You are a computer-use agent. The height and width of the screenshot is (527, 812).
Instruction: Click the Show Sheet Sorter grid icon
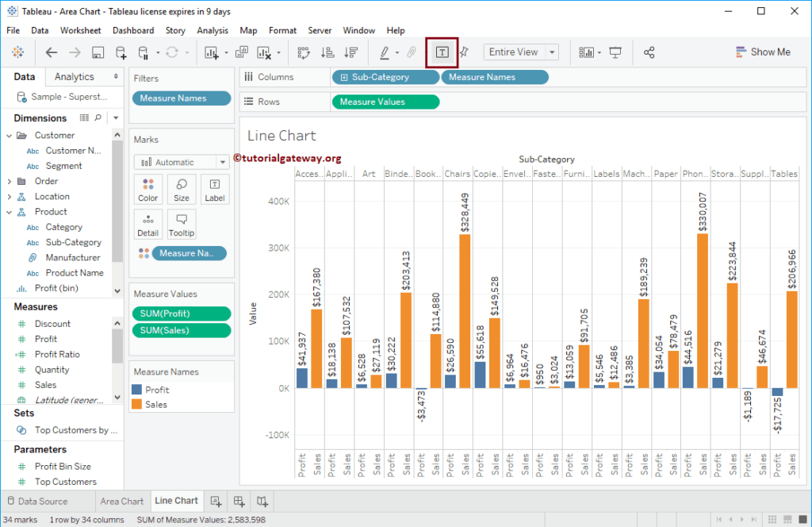tap(772, 519)
